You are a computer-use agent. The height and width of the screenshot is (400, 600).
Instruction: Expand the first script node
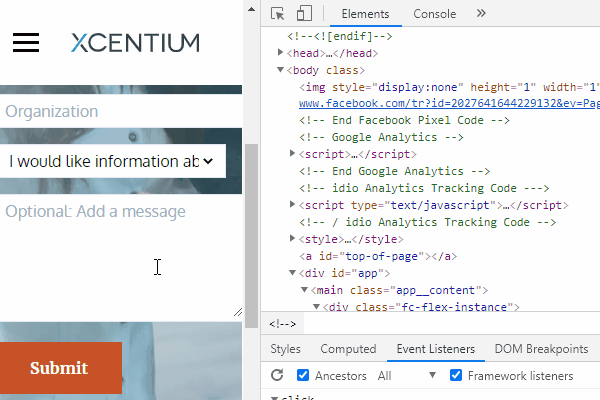pyautogui.click(x=292, y=153)
